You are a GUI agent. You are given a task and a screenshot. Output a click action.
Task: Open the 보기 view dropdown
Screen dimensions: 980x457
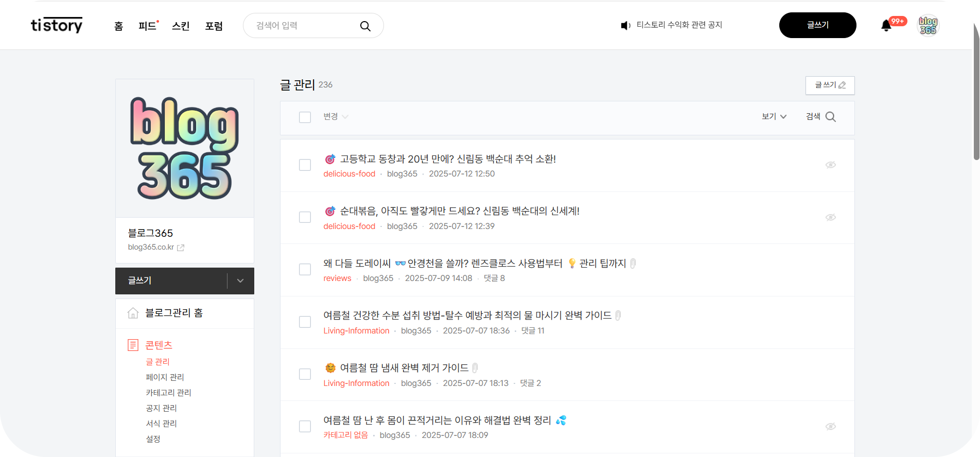point(774,117)
